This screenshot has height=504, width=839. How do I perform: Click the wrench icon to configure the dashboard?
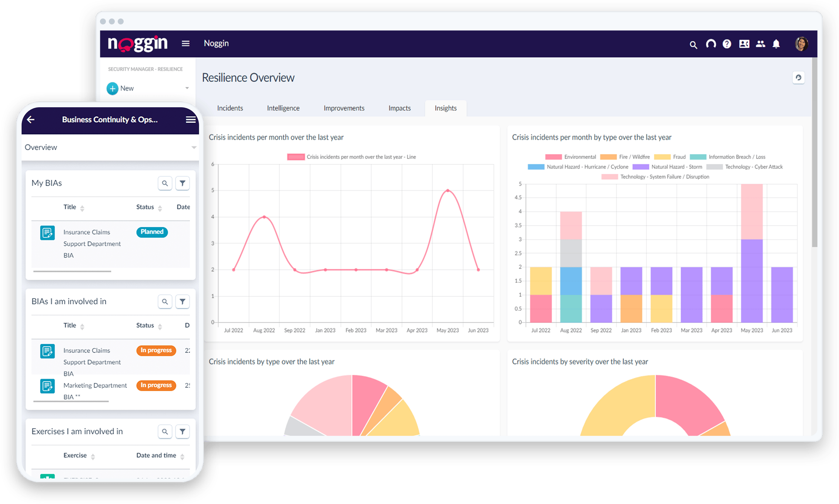tap(799, 78)
